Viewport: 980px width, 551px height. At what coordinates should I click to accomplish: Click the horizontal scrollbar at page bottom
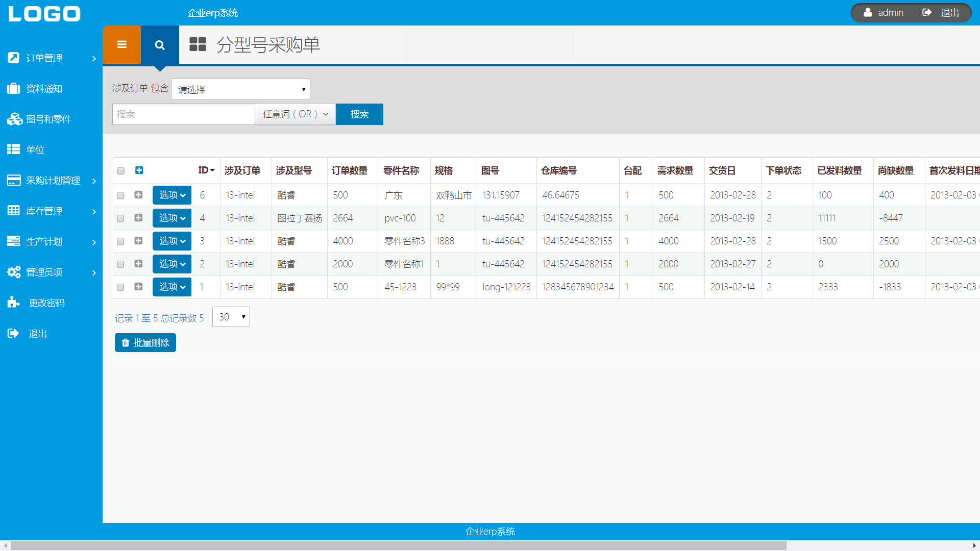point(398,545)
